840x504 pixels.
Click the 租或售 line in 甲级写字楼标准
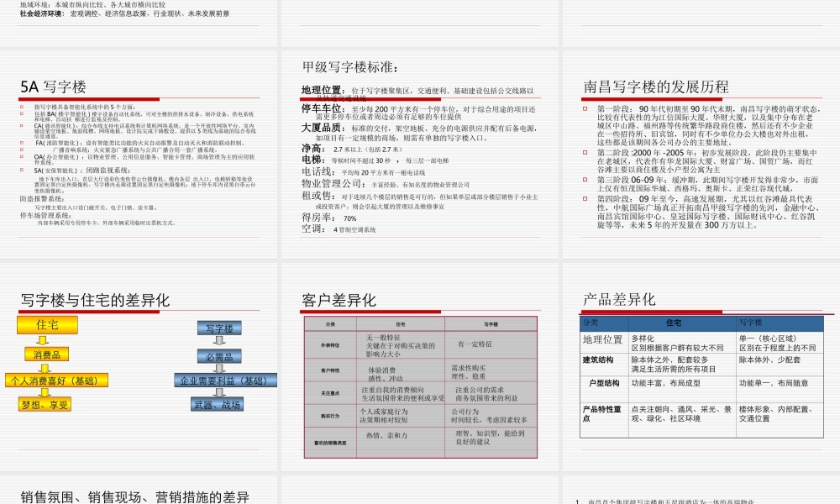pos(419,200)
